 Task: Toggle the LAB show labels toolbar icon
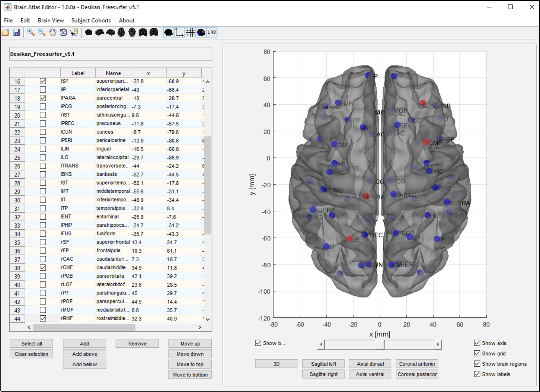pyautogui.click(x=212, y=33)
